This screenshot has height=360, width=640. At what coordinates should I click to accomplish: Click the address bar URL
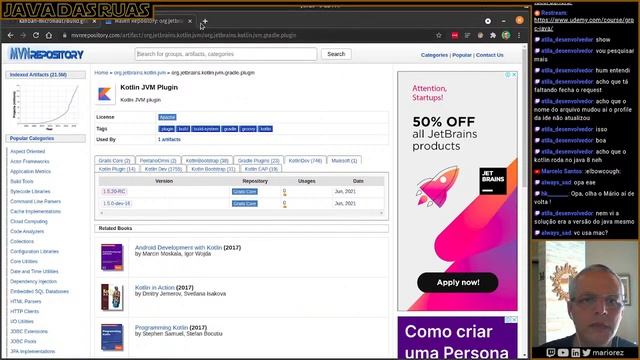[x=184, y=36]
